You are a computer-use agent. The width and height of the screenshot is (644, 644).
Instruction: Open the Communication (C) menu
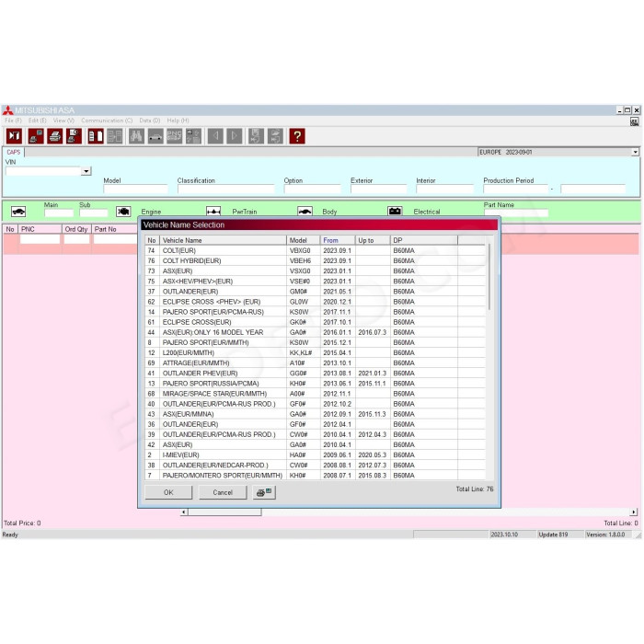(x=107, y=121)
